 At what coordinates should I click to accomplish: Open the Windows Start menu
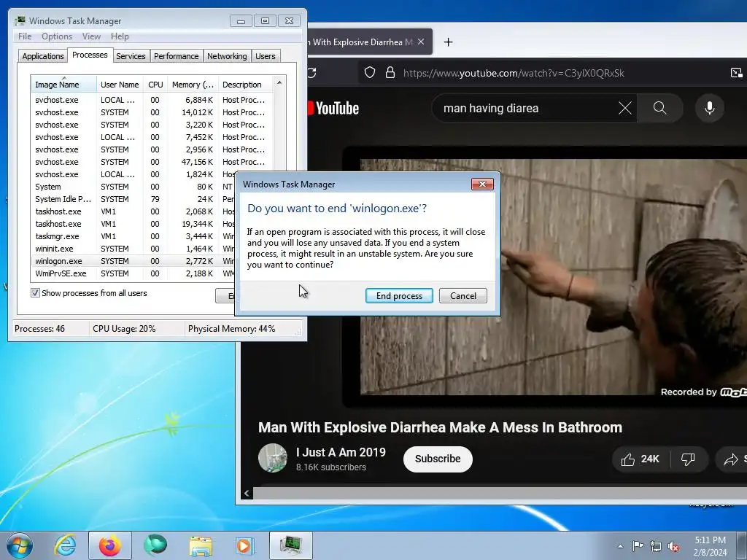tap(20, 545)
